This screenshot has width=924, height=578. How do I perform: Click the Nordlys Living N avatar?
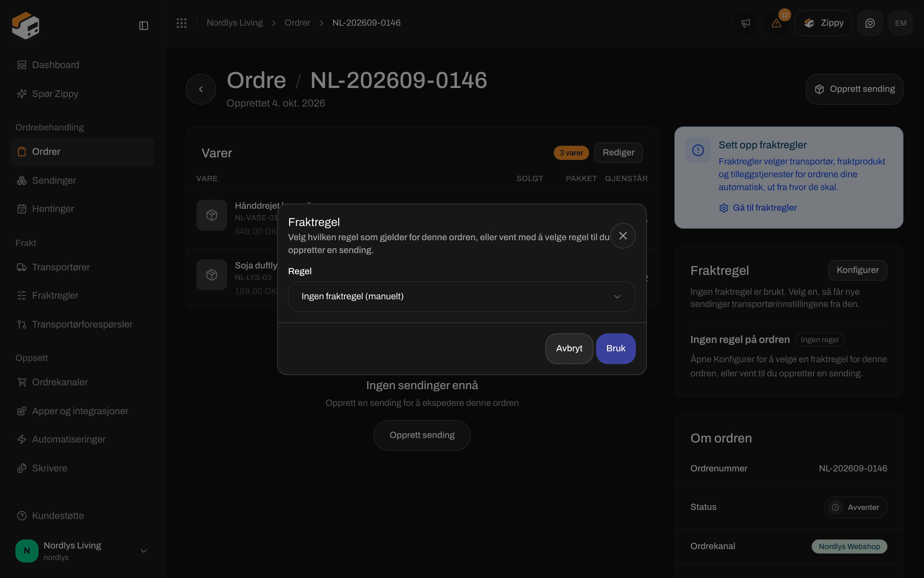(x=27, y=550)
